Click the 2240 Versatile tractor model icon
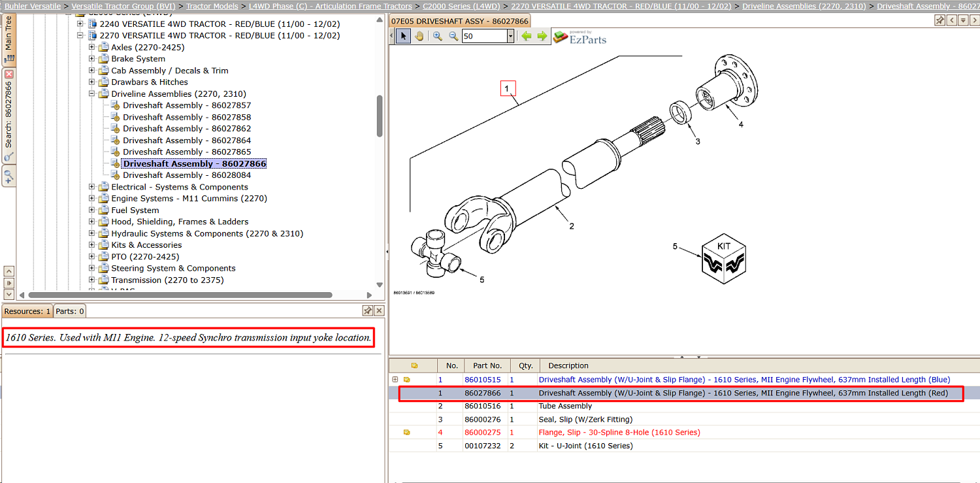 [92, 24]
